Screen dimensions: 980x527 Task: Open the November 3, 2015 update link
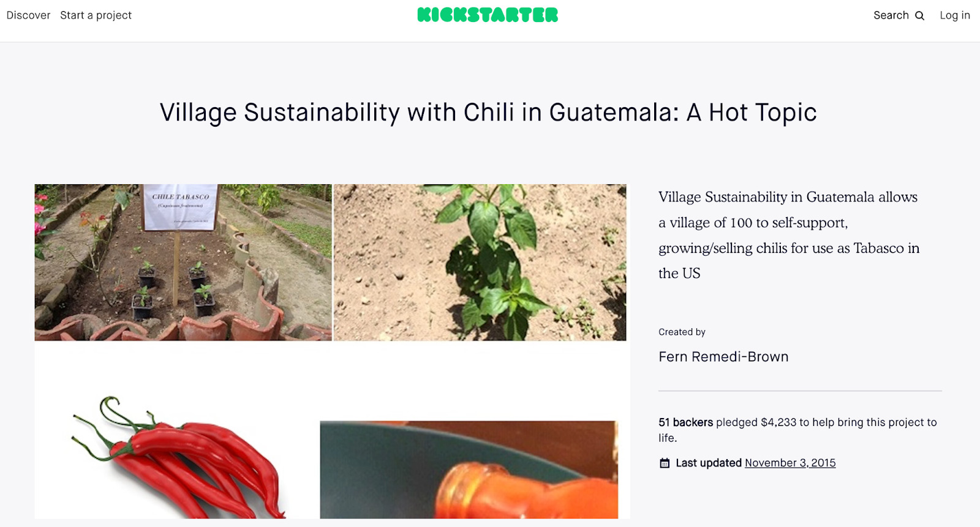click(790, 463)
